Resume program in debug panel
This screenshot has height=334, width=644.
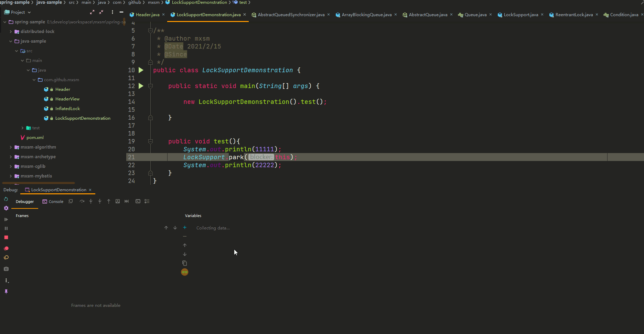point(6,219)
